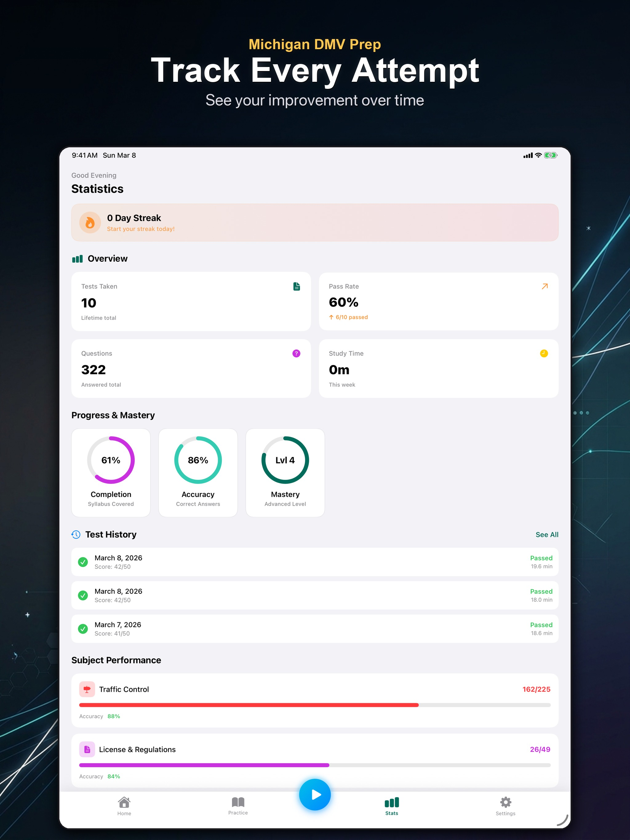Open the Tests Taken card
The width and height of the screenshot is (630, 840).
[x=191, y=302]
